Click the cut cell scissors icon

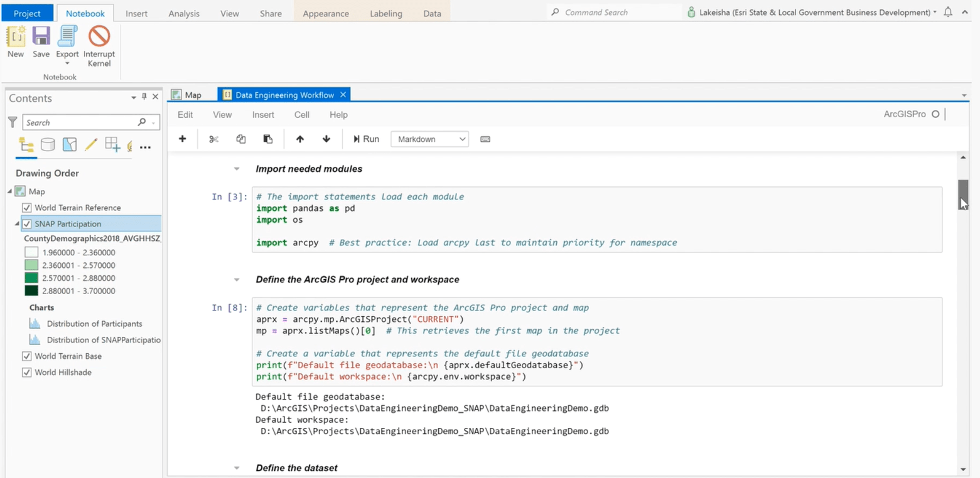pos(213,139)
